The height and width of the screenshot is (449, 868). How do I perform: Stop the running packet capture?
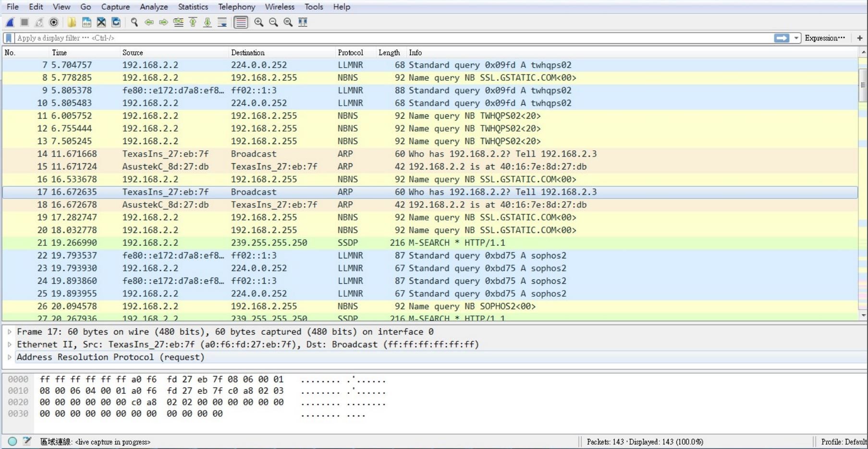tap(24, 22)
